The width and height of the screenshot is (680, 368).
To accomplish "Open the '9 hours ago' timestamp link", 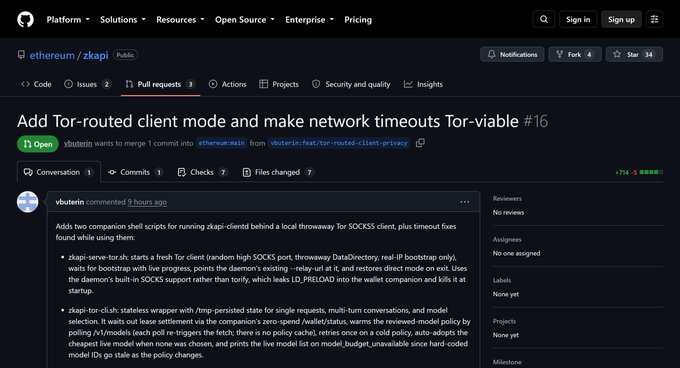I will (x=147, y=202).
